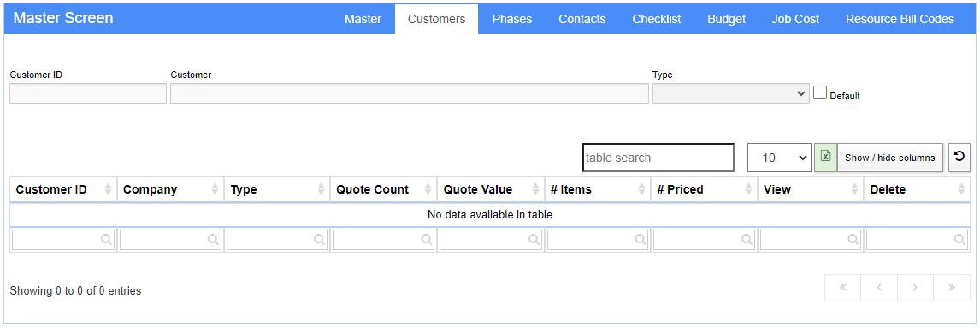Go to next page arrow
This screenshot has height=328, width=980.
click(915, 287)
